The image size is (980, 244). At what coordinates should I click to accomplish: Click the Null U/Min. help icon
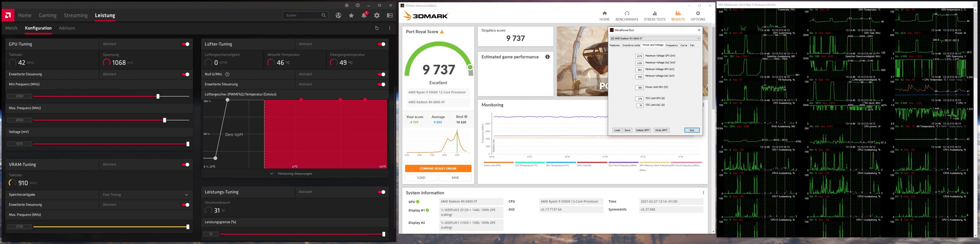(227, 74)
